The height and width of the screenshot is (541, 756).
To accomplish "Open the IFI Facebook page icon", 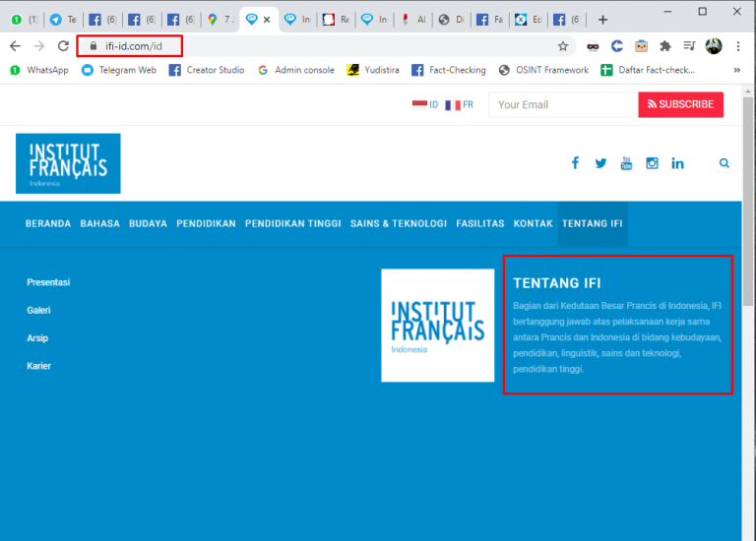I will coord(575,163).
